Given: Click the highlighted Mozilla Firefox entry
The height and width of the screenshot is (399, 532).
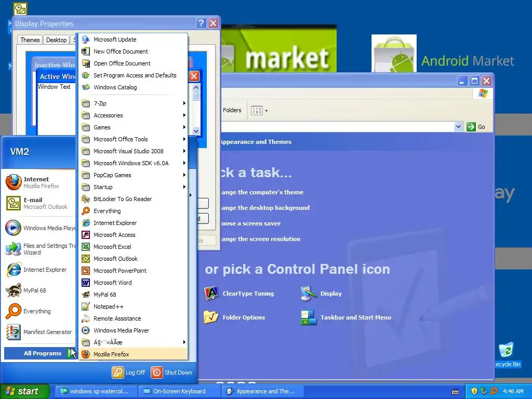Looking at the screenshot, I should point(134,354).
